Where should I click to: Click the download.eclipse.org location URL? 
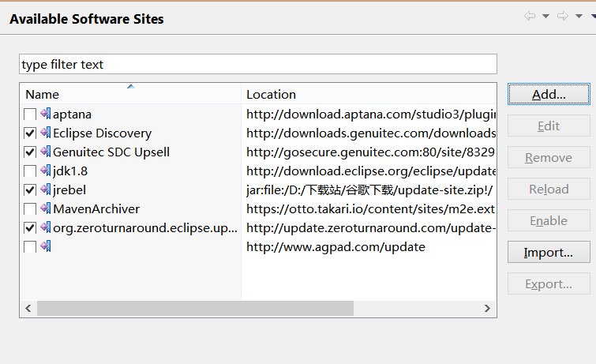click(x=371, y=171)
